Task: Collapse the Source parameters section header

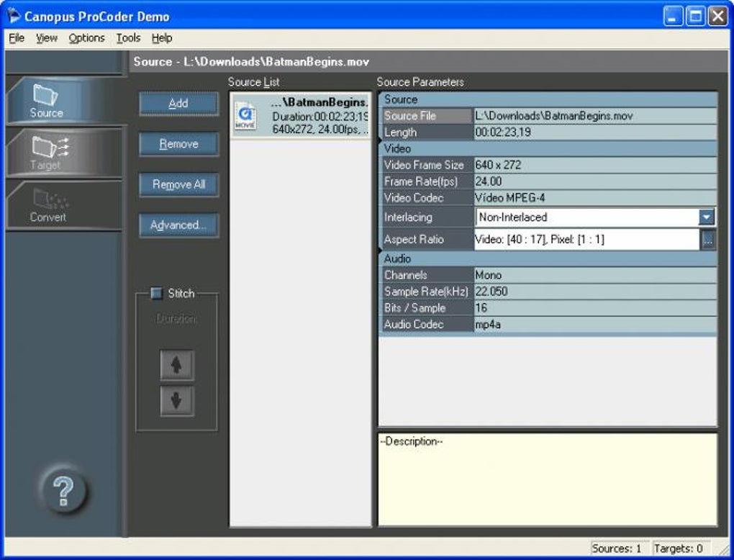Action: pos(548,99)
